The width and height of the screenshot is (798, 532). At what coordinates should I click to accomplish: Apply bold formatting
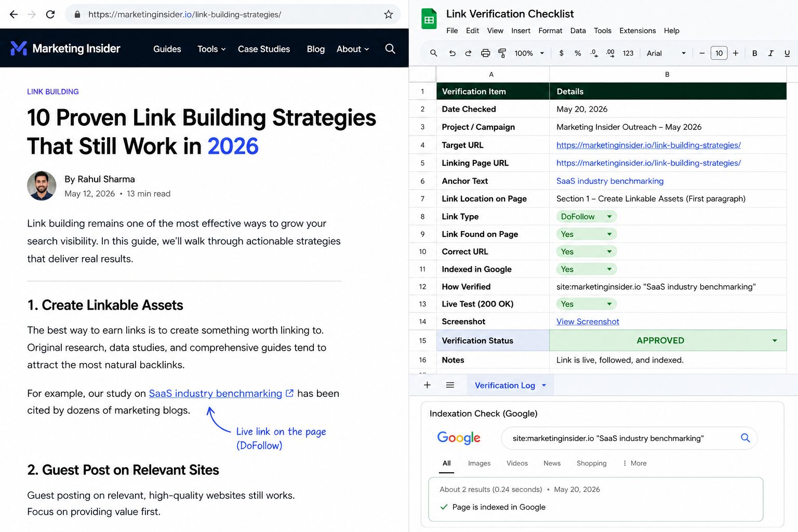point(754,53)
